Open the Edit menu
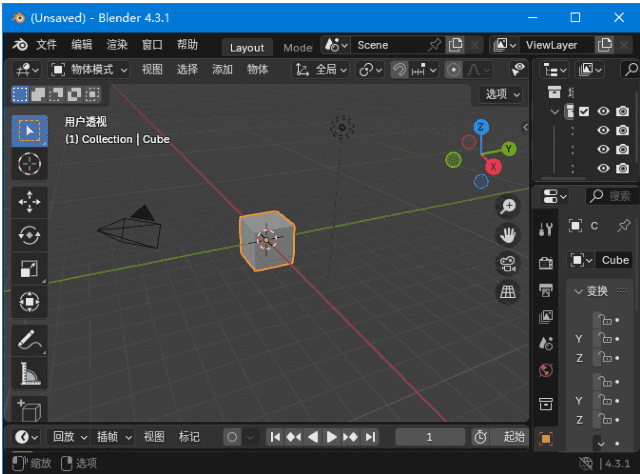This screenshot has width=640, height=474. (81, 45)
